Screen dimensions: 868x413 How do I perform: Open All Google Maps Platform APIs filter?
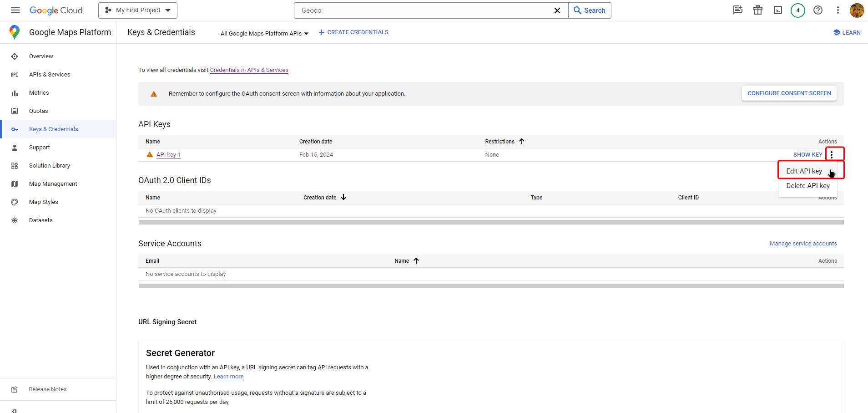(264, 33)
